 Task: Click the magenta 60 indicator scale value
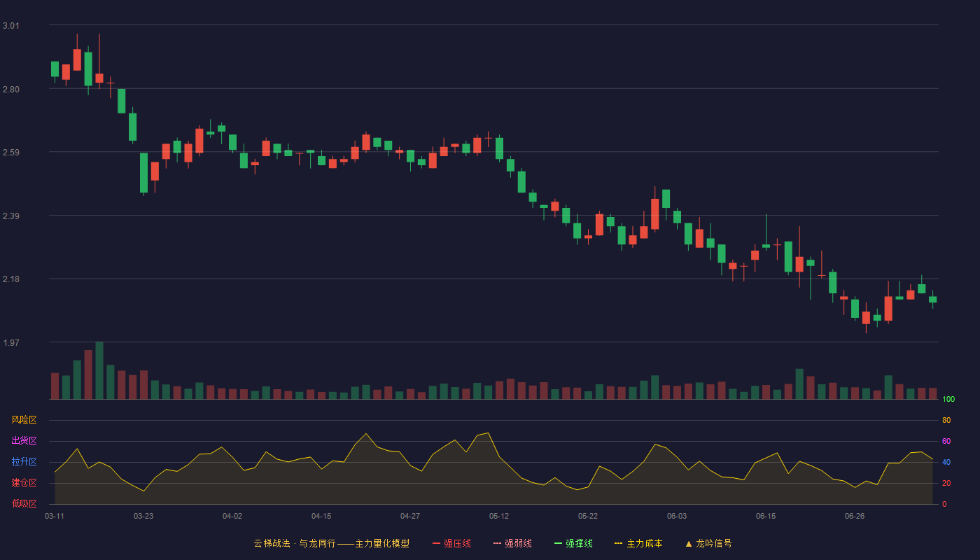point(946,441)
